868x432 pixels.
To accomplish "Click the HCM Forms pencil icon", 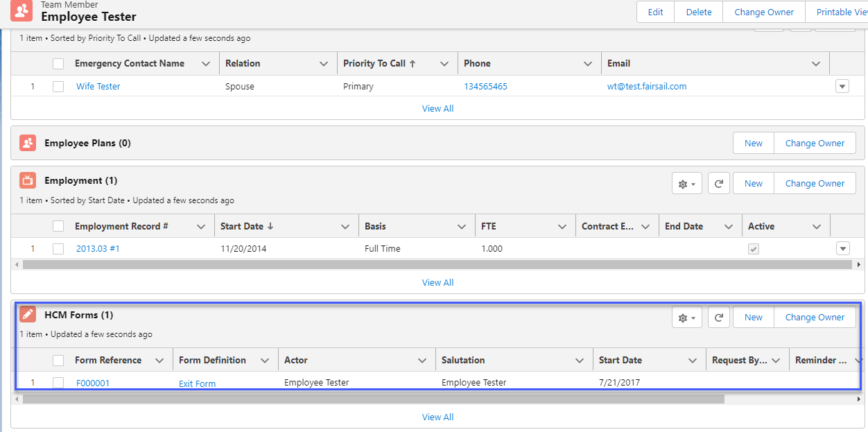I will (28, 315).
